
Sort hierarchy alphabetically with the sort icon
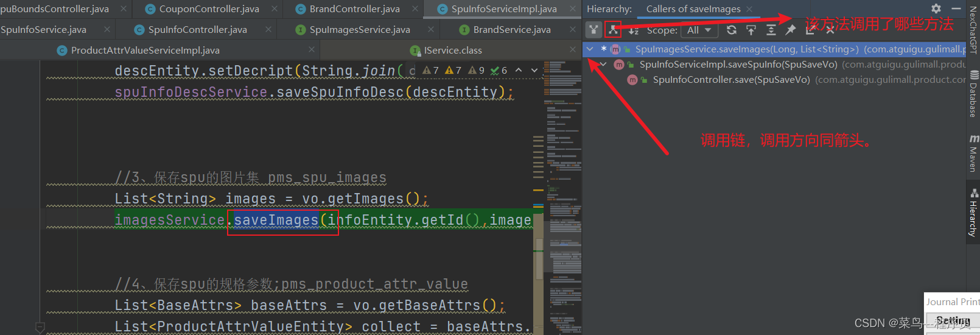pos(633,30)
